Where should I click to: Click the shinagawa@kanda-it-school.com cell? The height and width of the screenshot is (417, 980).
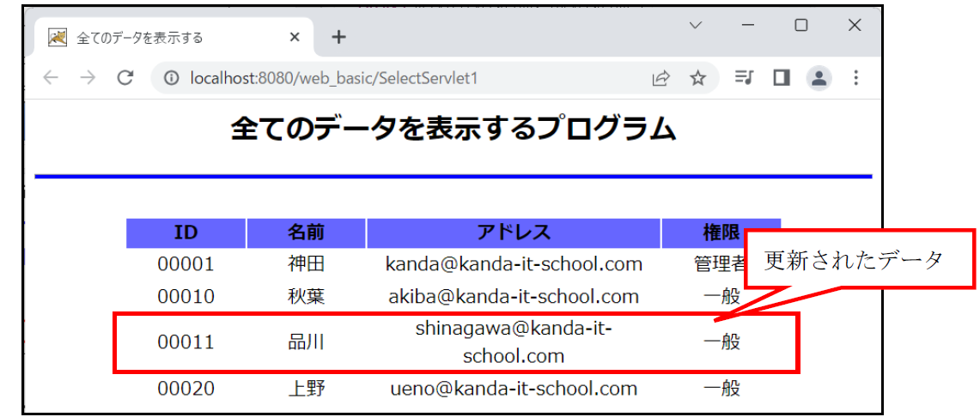point(514,341)
